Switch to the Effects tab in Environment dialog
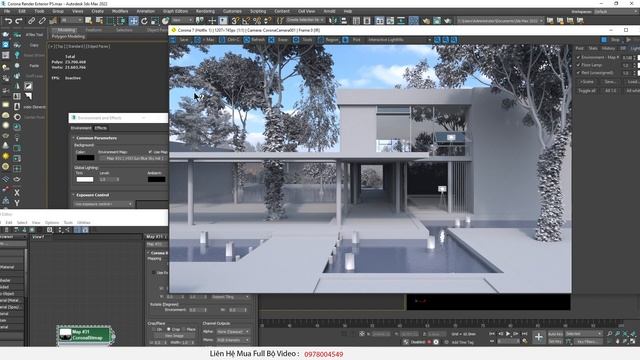 101,128
